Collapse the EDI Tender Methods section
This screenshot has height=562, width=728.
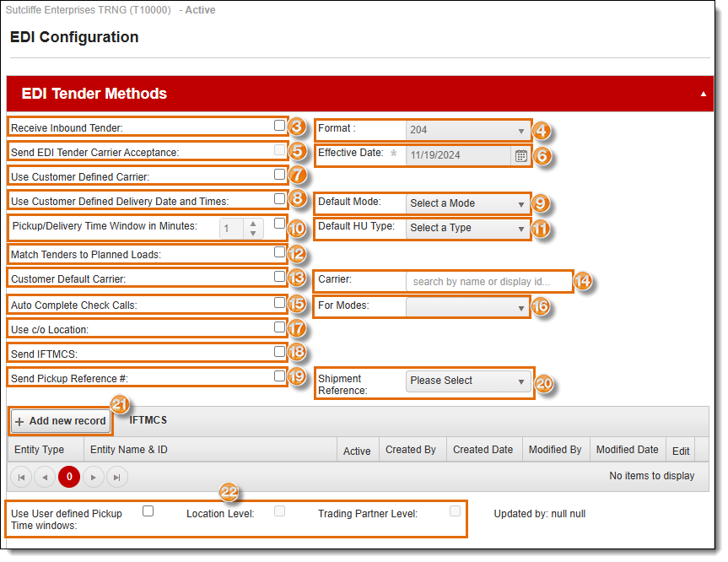click(x=704, y=94)
